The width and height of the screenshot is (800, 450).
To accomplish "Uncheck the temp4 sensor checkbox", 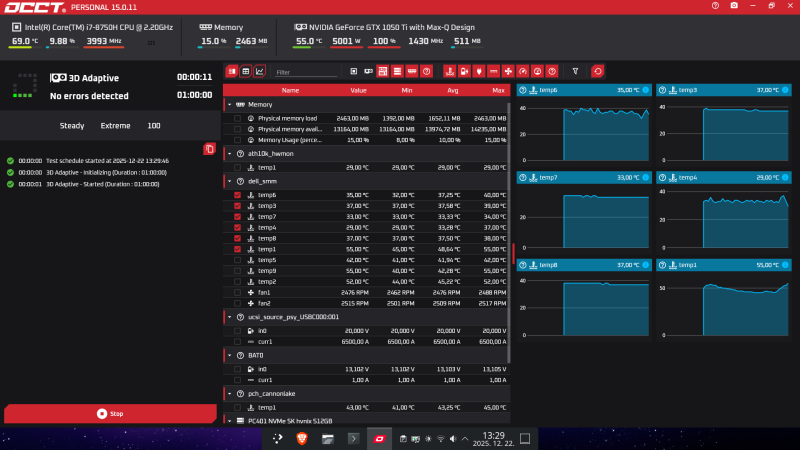I will [x=237, y=228].
